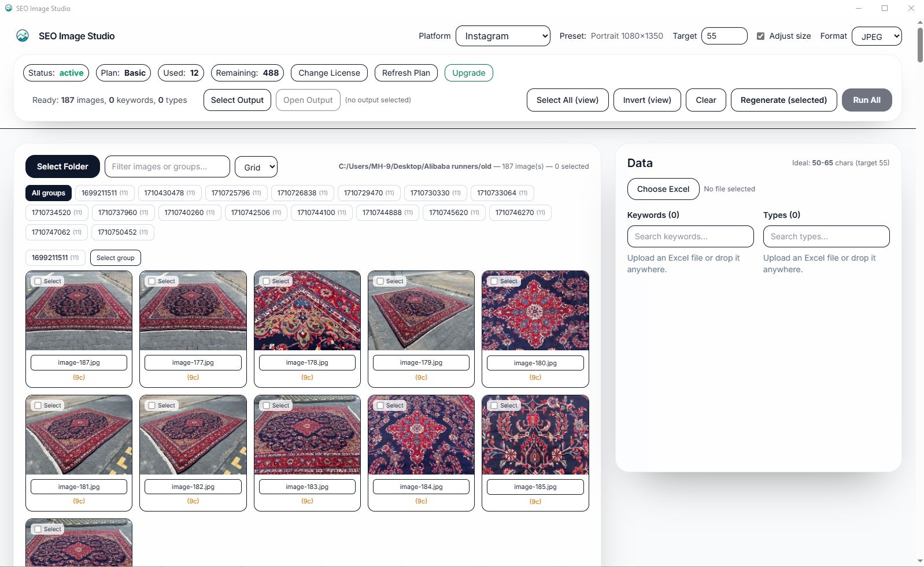Filter by group 1710725796
Screen dimensions: 924x567
(x=236, y=193)
